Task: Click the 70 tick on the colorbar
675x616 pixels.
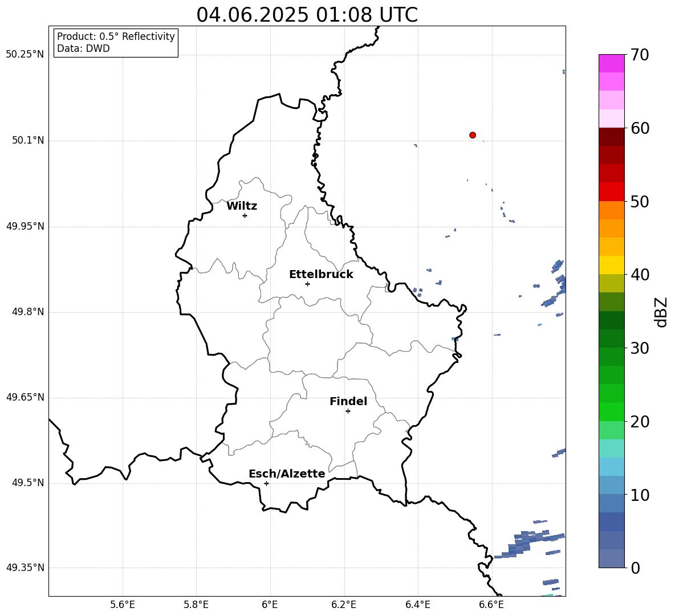Action: click(x=640, y=55)
